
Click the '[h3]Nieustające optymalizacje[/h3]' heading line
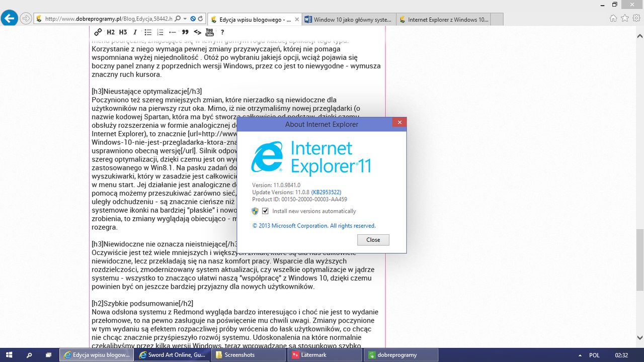[x=147, y=91]
